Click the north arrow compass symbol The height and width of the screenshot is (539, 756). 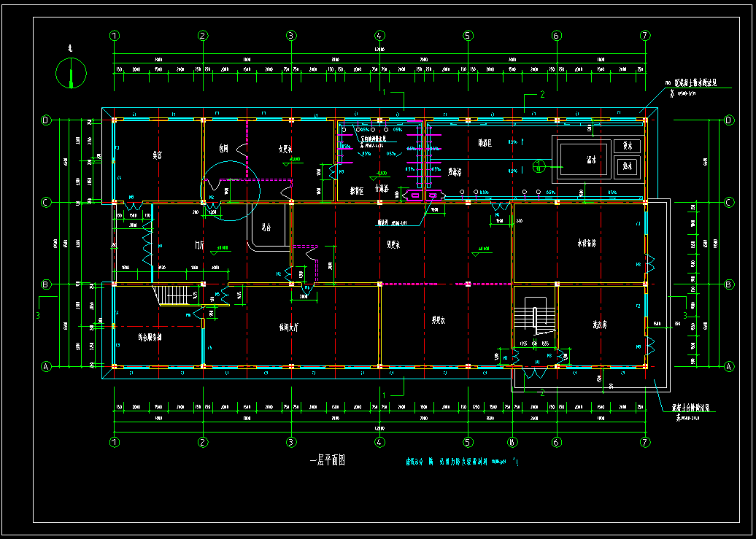coord(72,73)
